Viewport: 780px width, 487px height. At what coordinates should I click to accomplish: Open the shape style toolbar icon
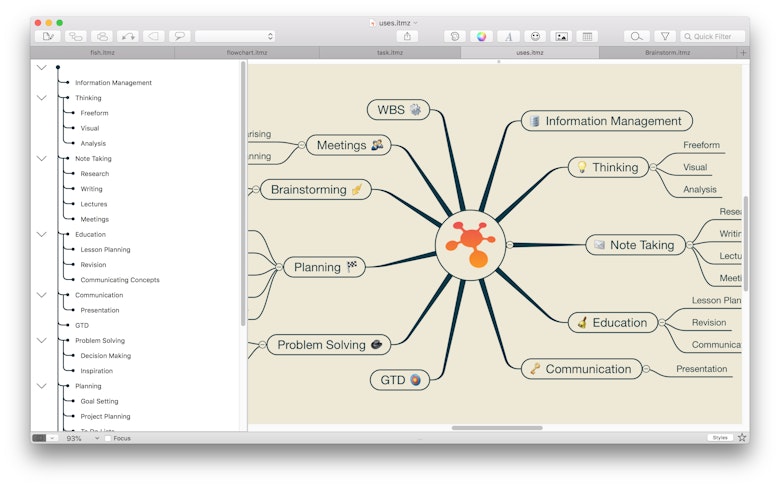tap(455, 36)
